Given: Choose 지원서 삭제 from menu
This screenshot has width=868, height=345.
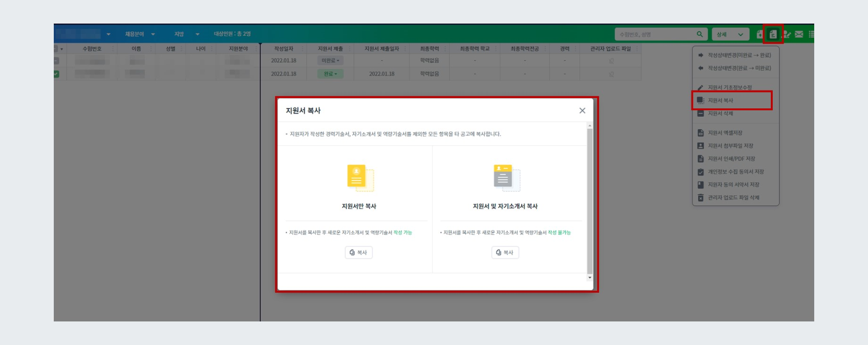Looking at the screenshot, I should pos(735,114).
